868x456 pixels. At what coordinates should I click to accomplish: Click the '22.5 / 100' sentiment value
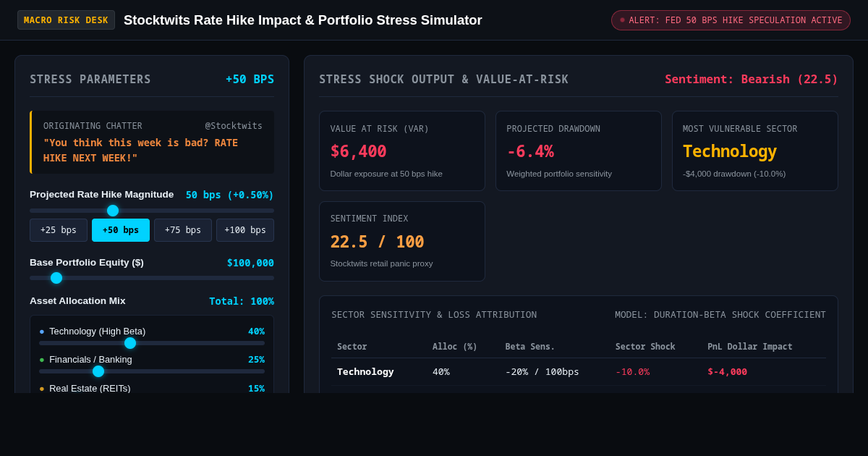click(377, 242)
